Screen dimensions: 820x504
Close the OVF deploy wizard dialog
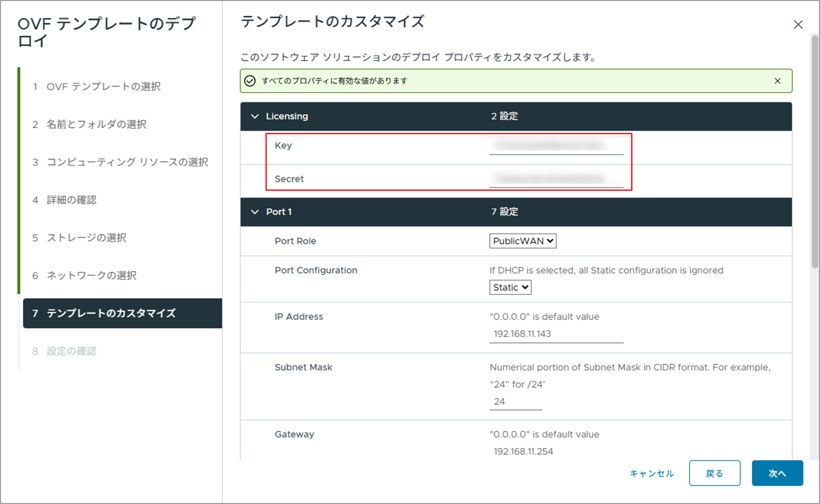pos(798,25)
